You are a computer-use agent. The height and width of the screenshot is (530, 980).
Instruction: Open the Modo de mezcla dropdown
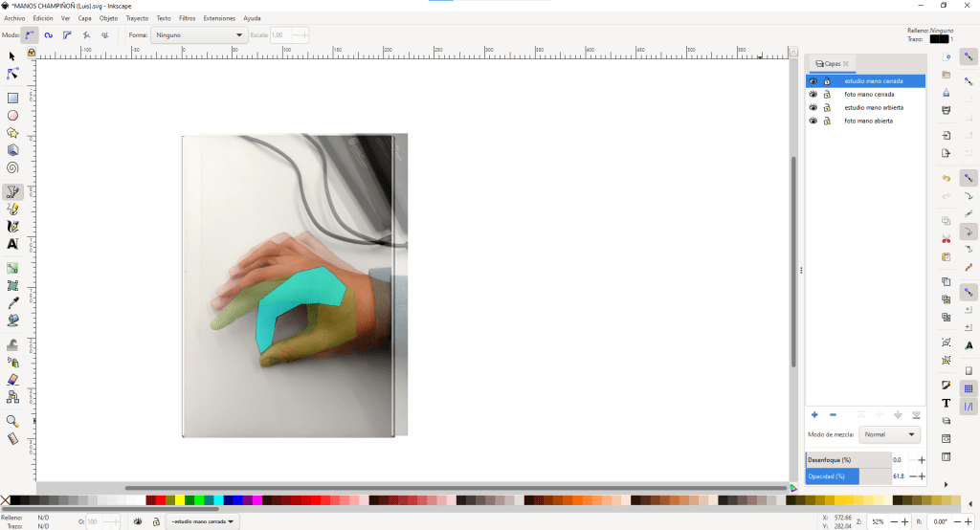(x=889, y=434)
